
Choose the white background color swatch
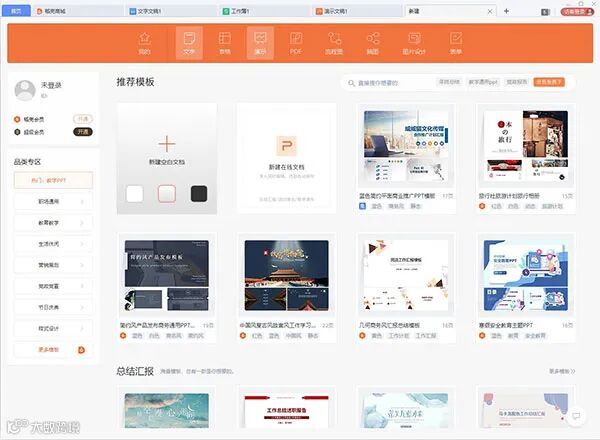click(x=135, y=194)
